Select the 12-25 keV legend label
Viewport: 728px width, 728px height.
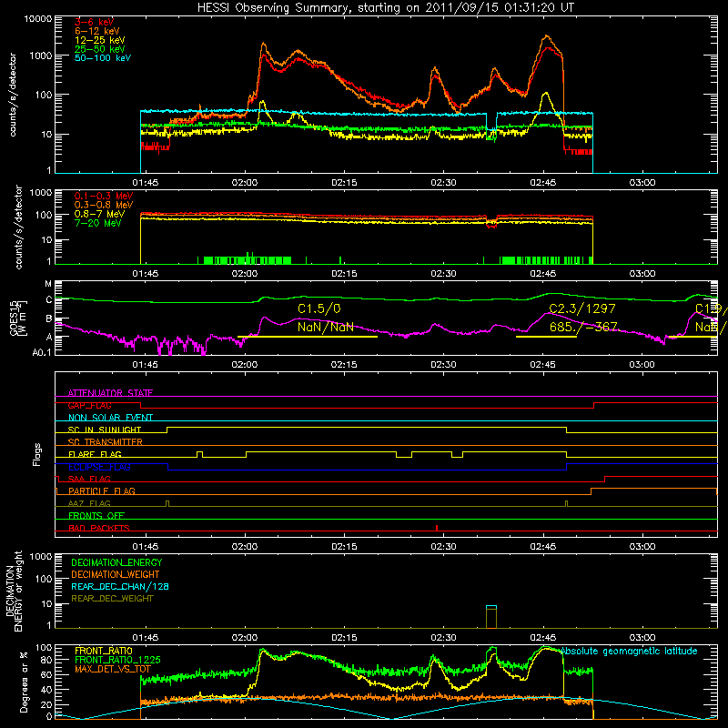[x=100, y=40]
